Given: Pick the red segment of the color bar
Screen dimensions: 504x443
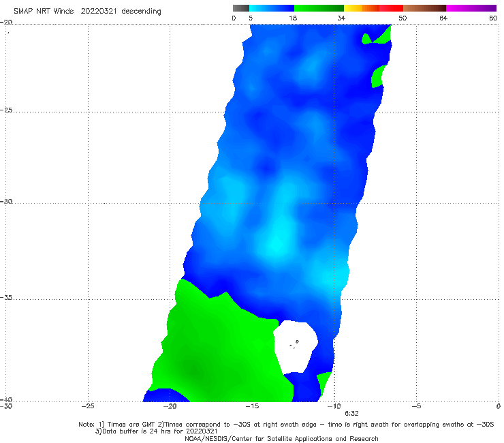Looking at the screenshot, I should (x=391, y=8).
